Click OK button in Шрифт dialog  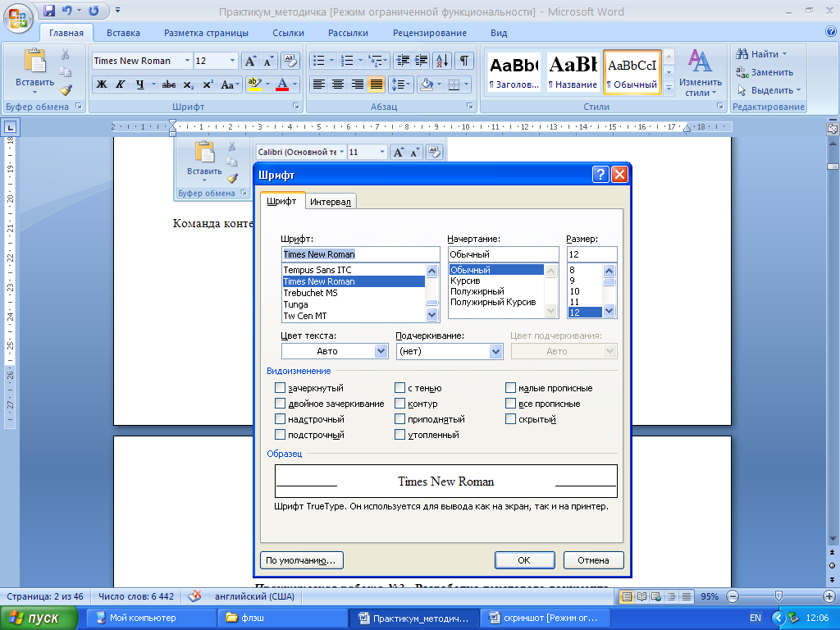pos(524,559)
